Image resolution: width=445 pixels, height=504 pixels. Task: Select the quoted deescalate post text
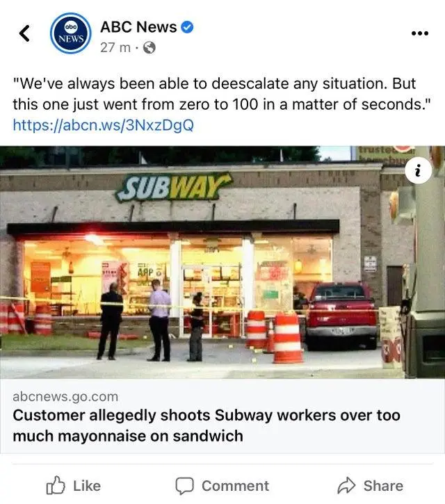pyautogui.click(x=222, y=94)
